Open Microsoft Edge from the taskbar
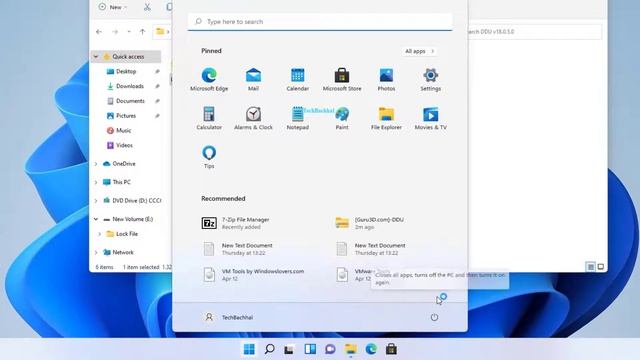 [x=371, y=349]
